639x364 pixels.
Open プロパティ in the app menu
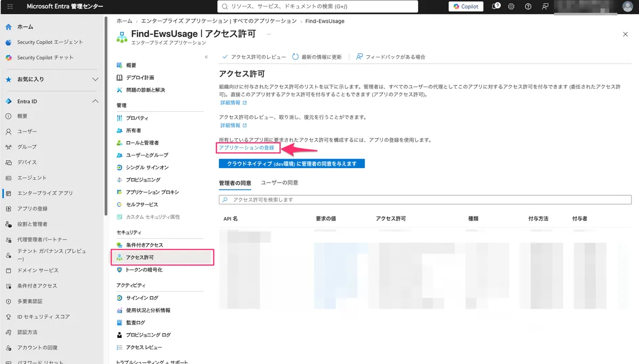pos(137,118)
